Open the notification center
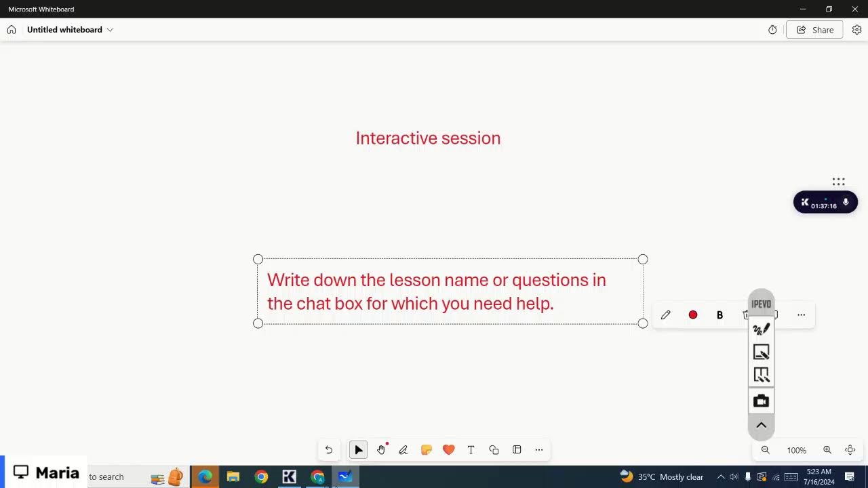Image resolution: width=868 pixels, height=488 pixels. [850, 477]
